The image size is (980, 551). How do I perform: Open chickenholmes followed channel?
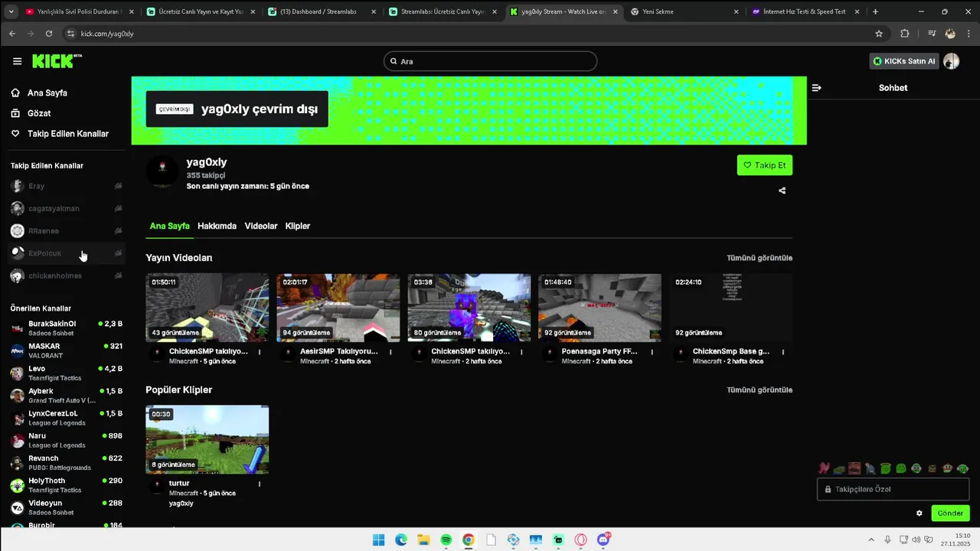coord(67,275)
